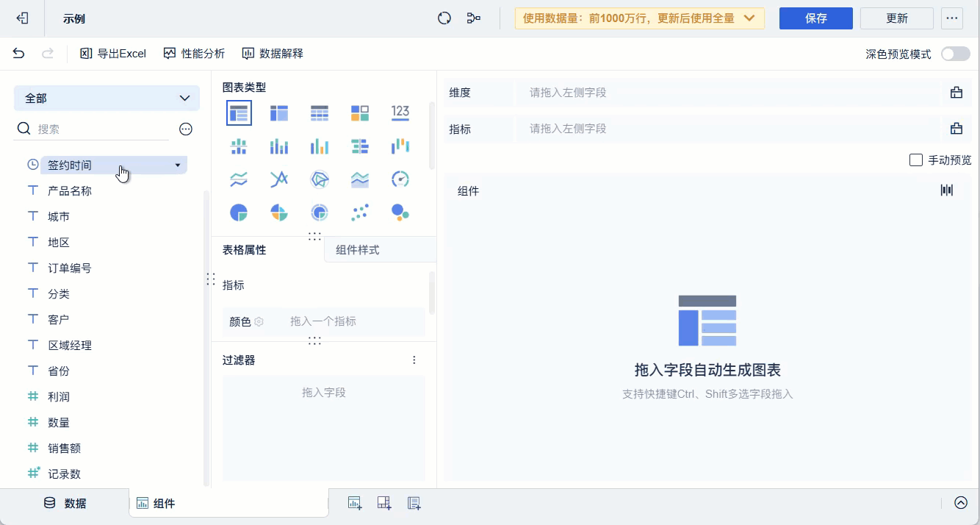
Task: Select the rose chart icon
Action: click(x=279, y=213)
